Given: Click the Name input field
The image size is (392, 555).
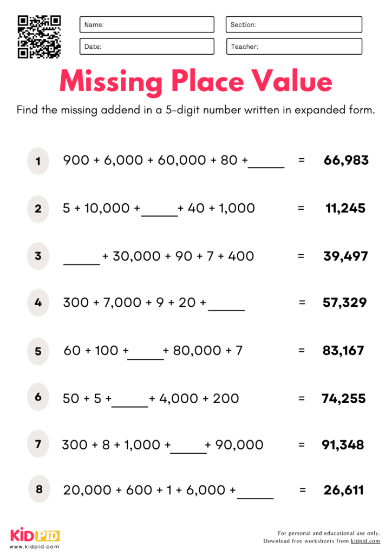Looking at the screenshot, I should [147, 24].
